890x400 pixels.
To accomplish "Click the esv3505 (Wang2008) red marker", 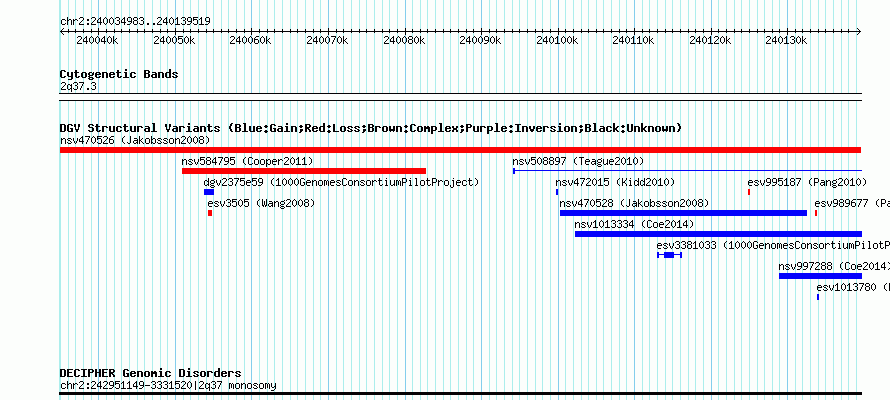I will click(x=210, y=213).
